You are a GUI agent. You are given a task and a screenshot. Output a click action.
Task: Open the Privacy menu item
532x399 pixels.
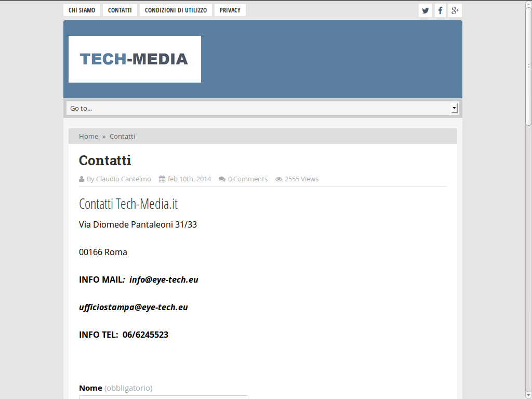pyautogui.click(x=230, y=10)
